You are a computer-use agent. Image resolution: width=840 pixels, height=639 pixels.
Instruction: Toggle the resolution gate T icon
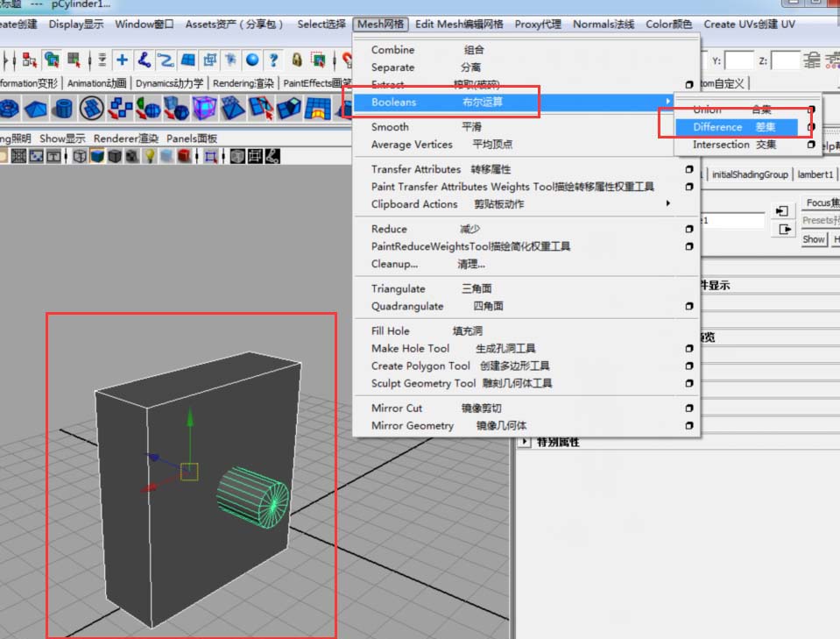[x=53, y=156]
